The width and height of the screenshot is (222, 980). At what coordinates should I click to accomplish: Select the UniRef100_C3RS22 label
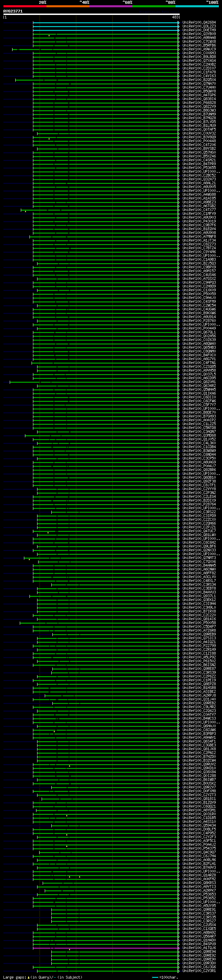pos(199,512)
